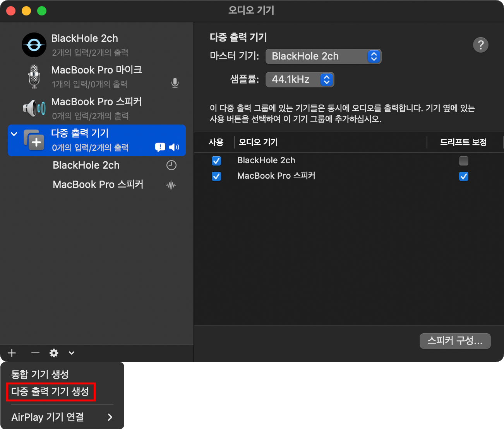Close the 오디오 기기 window with the red button
504x432 pixels.
(11, 11)
